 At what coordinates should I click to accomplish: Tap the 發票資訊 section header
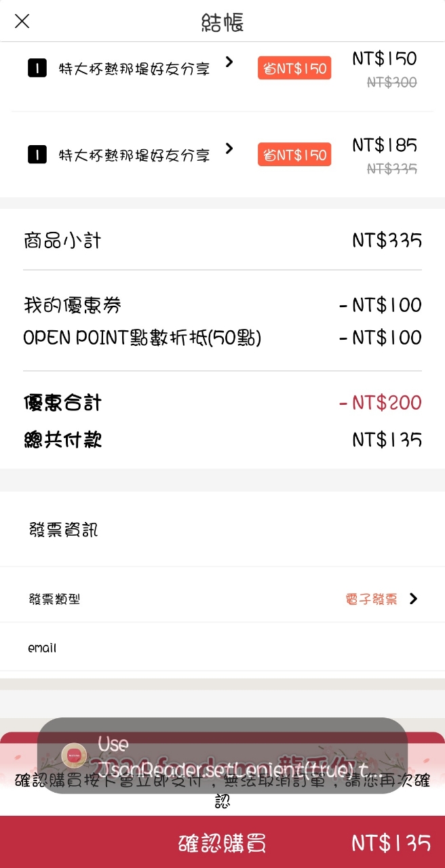click(x=64, y=530)
